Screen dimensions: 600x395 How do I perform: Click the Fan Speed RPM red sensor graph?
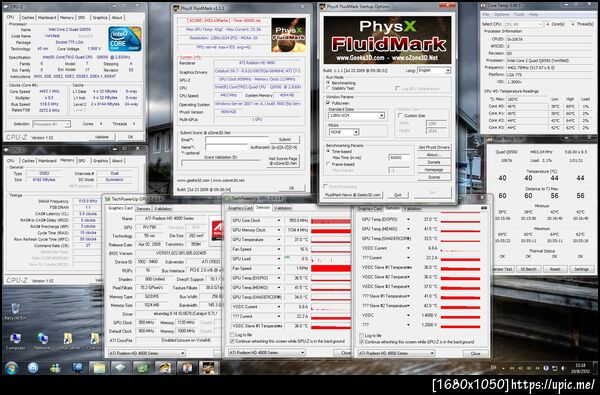331,269
